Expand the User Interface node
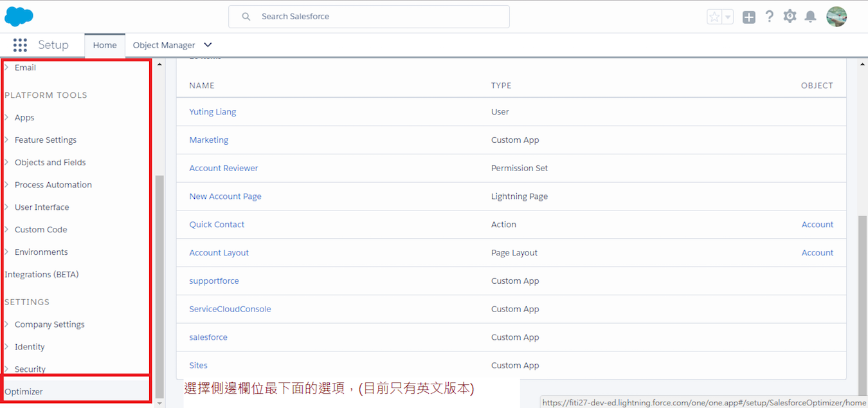The width and height of the screenshot is (868, 408). coord(6,207)
